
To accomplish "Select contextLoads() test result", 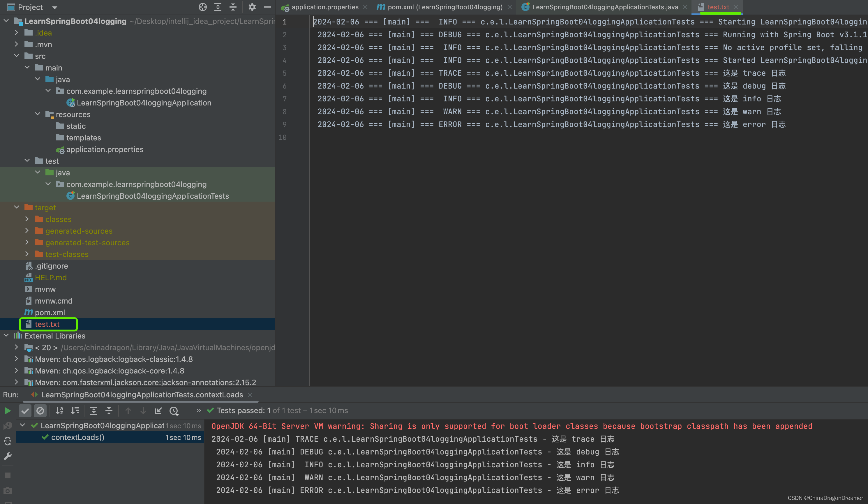I will pyautogui.click(x=77, y=437).
